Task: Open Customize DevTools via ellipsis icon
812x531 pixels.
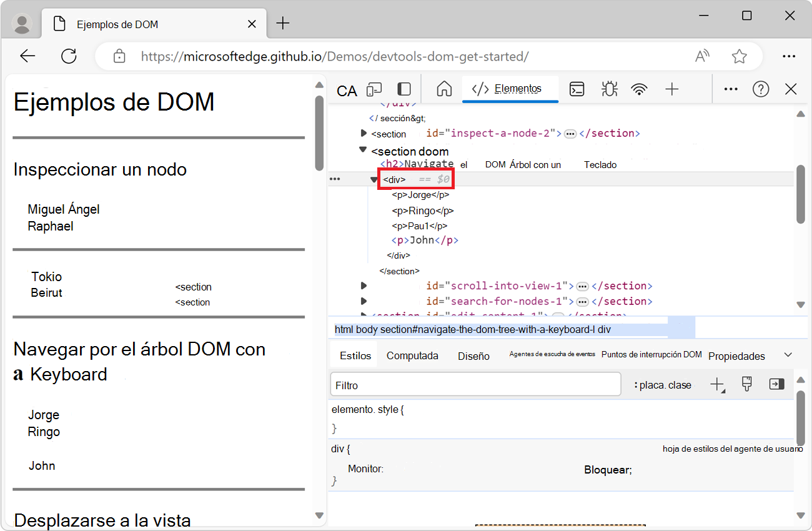Action: click(730, 89)
